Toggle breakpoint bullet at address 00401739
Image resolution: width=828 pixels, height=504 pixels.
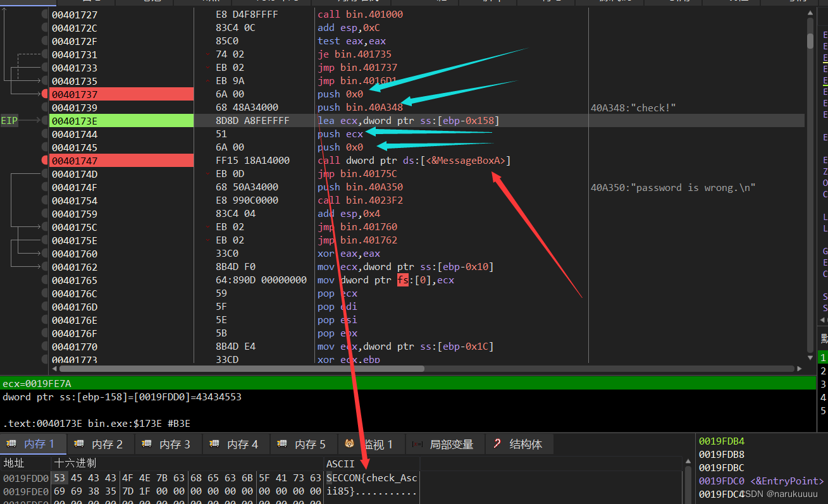45,108
